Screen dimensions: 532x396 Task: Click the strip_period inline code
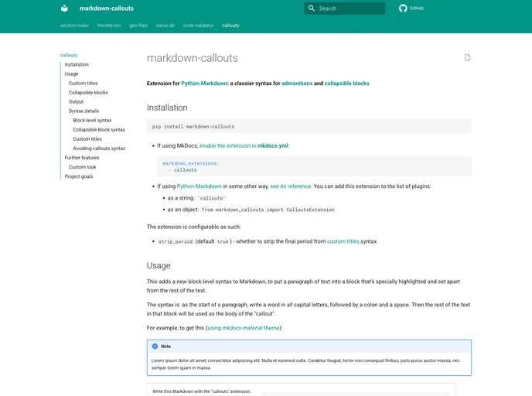[x=176, y=241]
